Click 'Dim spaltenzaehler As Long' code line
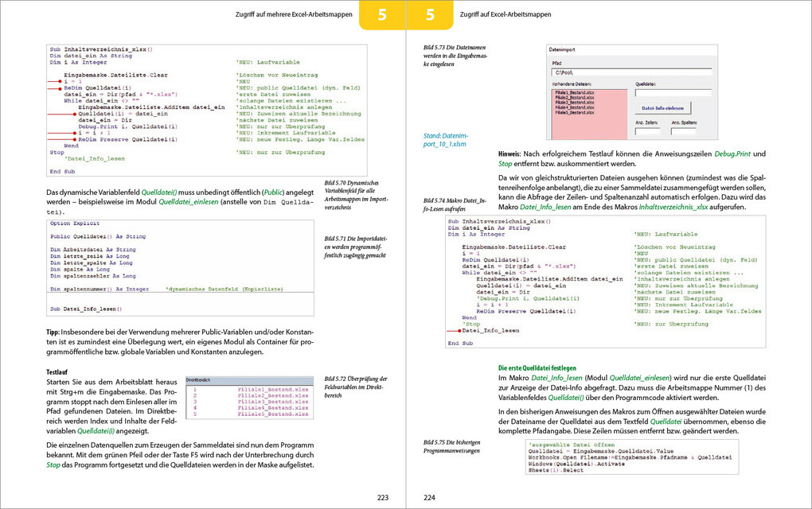This screenshot has width=812, height=509. (x=92, y=276)
